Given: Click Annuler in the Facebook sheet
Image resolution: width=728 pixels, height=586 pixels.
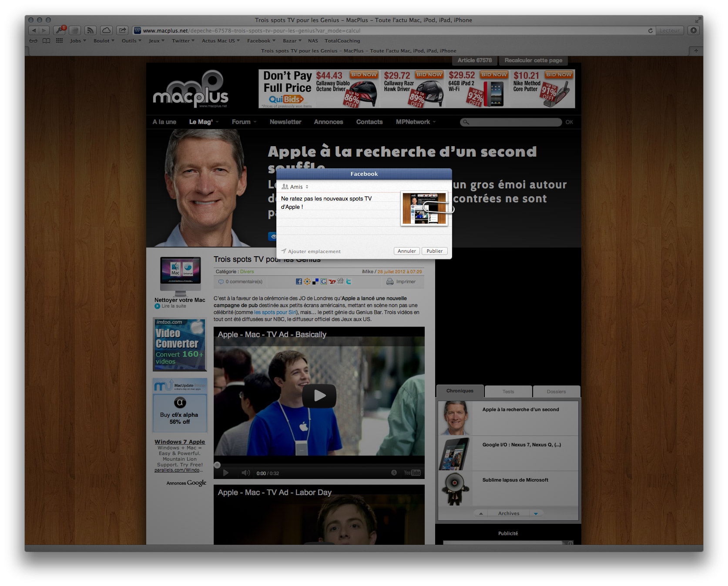Looking at the screenshot, I should pyautogui.click(x=407, y=251).
